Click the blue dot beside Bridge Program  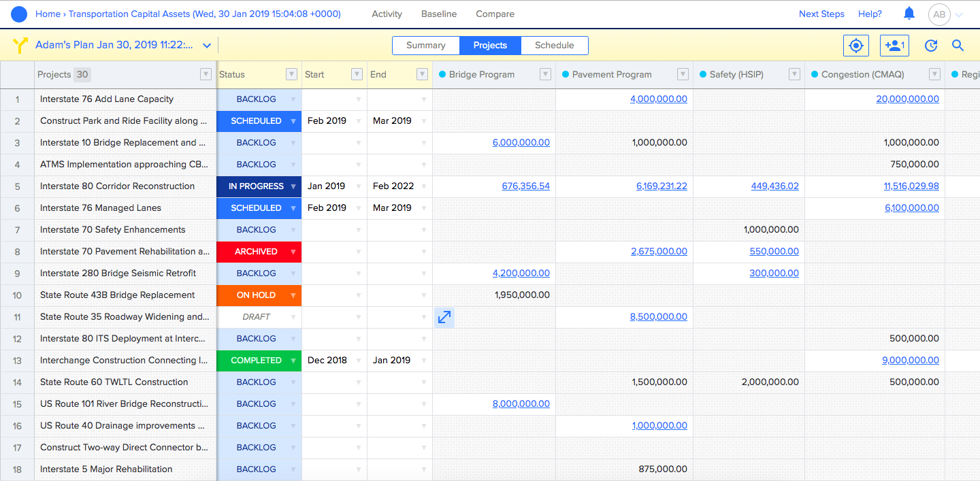click(442, 74)
